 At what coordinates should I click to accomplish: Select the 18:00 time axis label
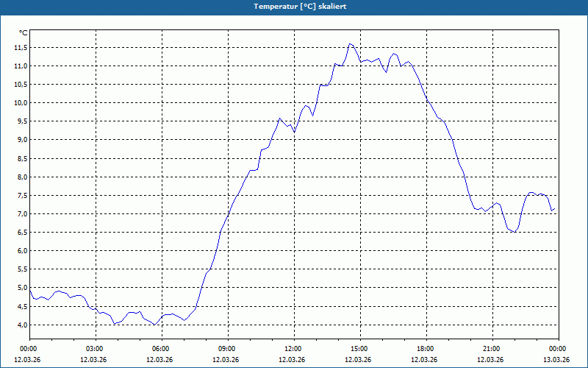point(426,349)
